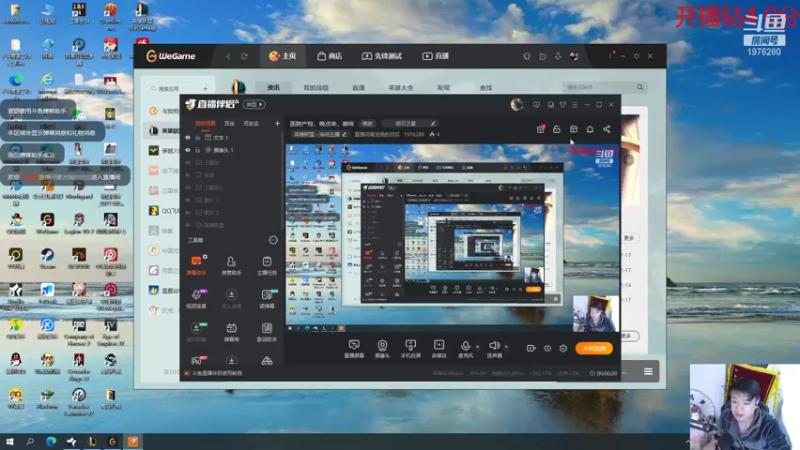Open Microsoft Edge on the taskbar
Image resolution: width=800 pixels, height=450 pixels.
pyautogui.click(x=51, y=442)
